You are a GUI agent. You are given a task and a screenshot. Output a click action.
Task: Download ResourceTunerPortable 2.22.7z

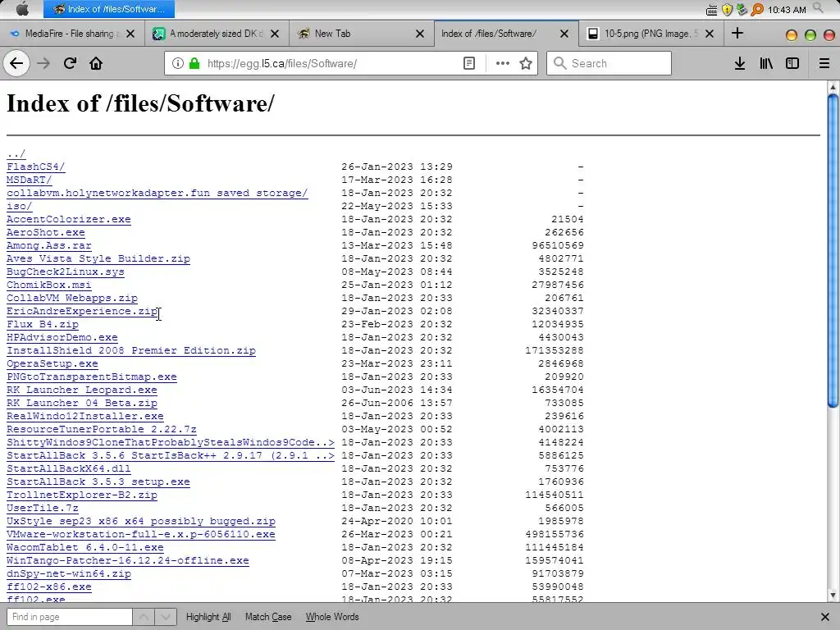[102, 430]
